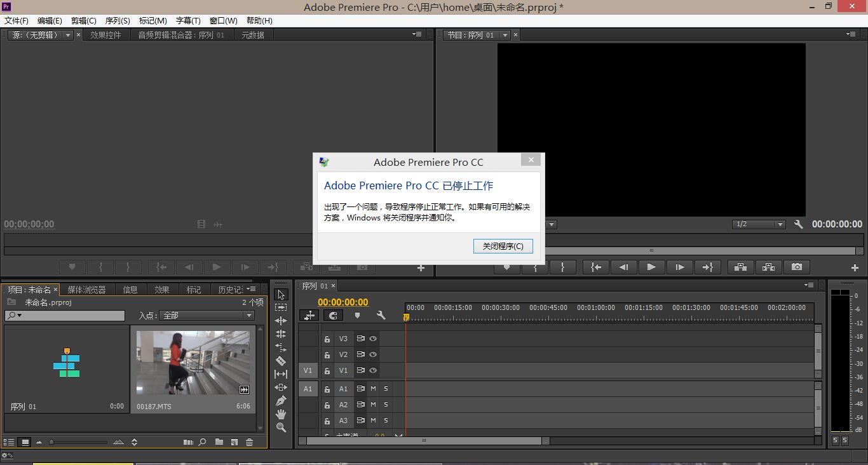Click Export Frame camera button
Viewport: 868px width, 465px height.
click(x=797, y=267)
